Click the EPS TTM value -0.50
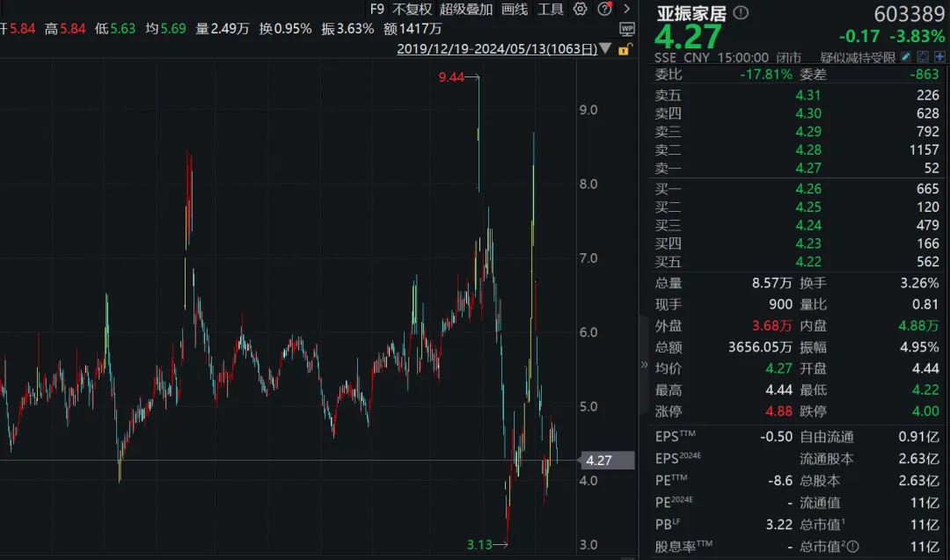950x560 pixels. (776, 437)
